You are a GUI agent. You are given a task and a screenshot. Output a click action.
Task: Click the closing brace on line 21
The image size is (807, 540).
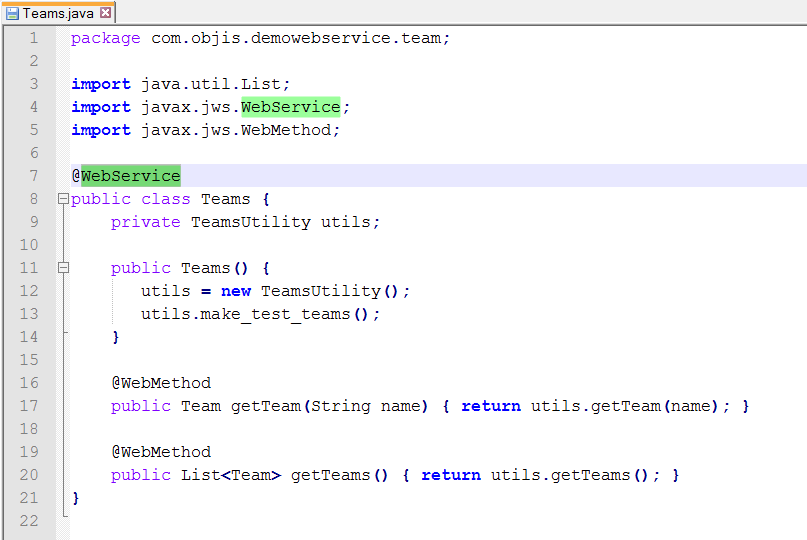tap(75, 498)
